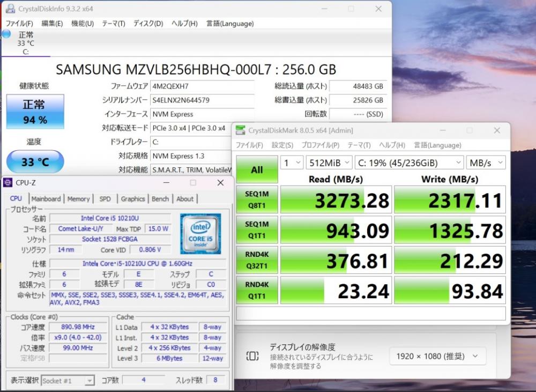536x392 pixels.
Task: Click the 正常 94 % health status button
Action: coord(35,112)
